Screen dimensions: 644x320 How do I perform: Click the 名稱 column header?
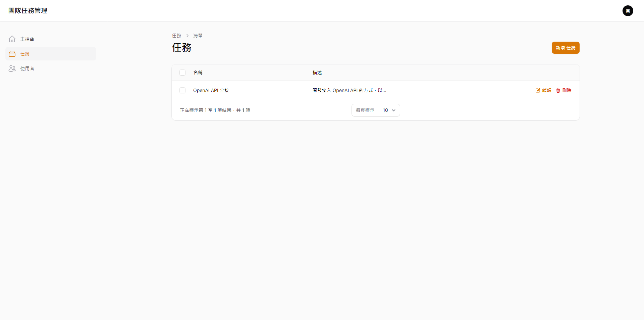(x=198, y=73)
